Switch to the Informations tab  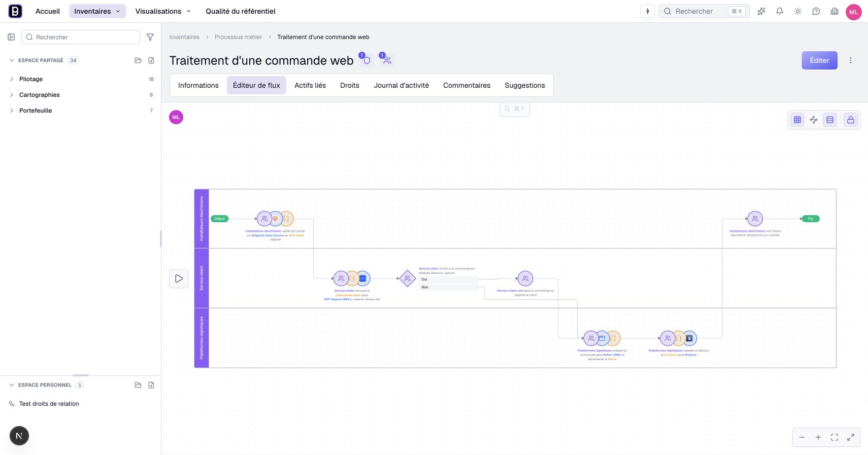(x=198, y=85)
